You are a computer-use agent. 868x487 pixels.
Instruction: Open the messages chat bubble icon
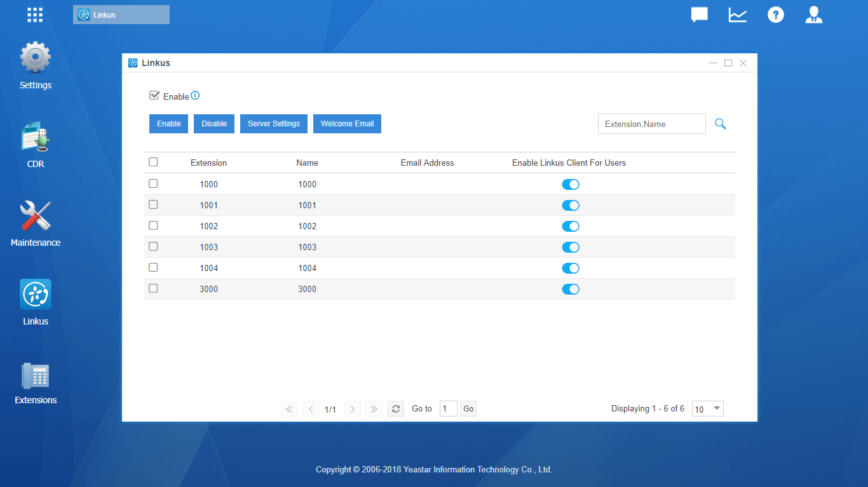(700, 15)
